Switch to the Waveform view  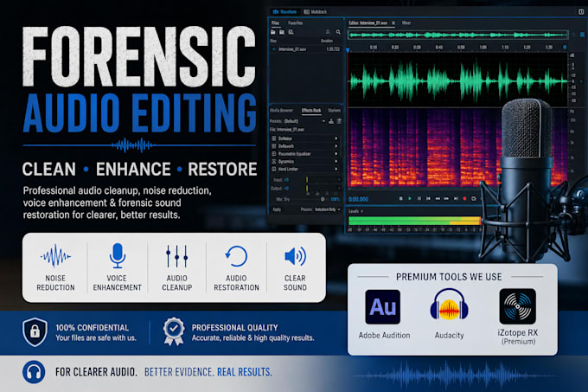coord(285,11)
